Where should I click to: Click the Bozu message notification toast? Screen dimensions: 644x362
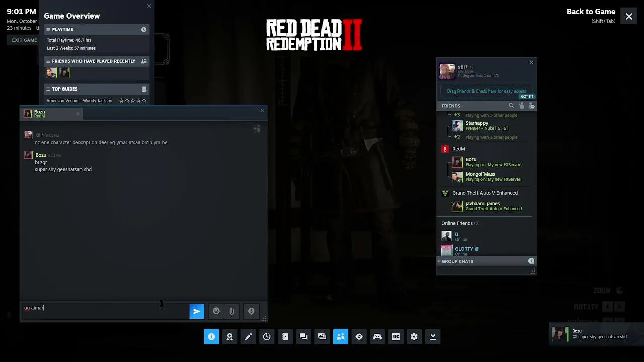tap(596, 334)
